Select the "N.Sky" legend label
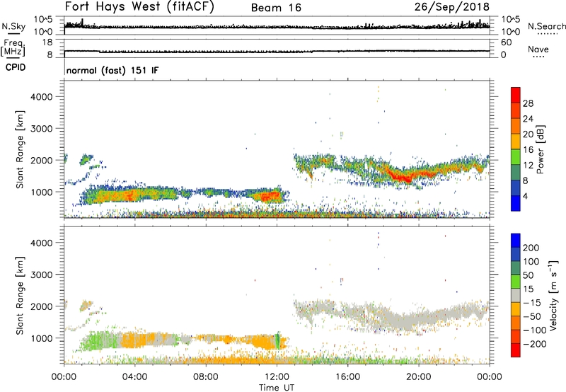Screen dimensions: 566x392 click(13, 26)
